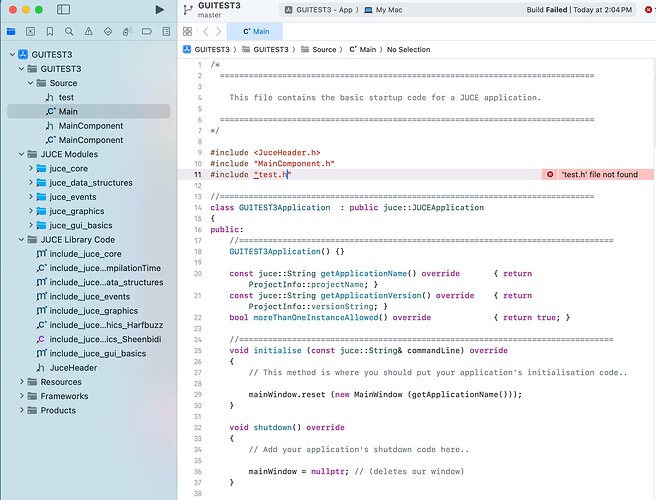This screenshot has width=656, height=500.
Task: Choose the My Mac run destination
Action: click(383, 10)
